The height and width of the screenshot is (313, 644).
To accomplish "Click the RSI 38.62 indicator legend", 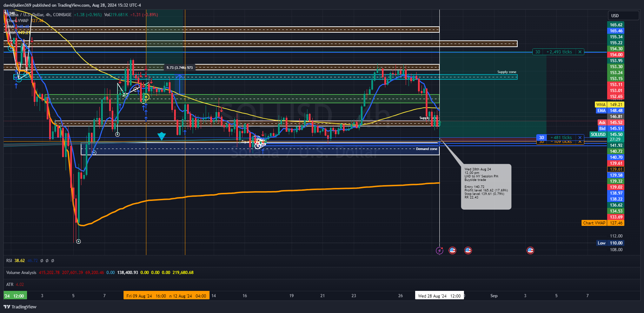I will coord(15,261).
